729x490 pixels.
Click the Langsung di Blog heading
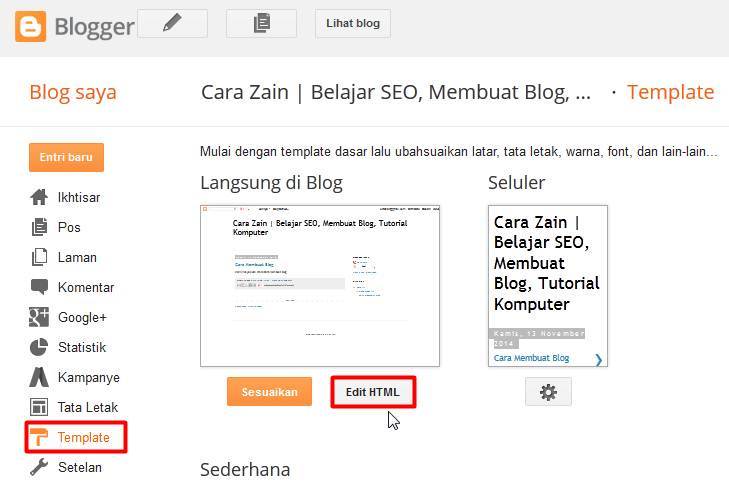point(272,183)
